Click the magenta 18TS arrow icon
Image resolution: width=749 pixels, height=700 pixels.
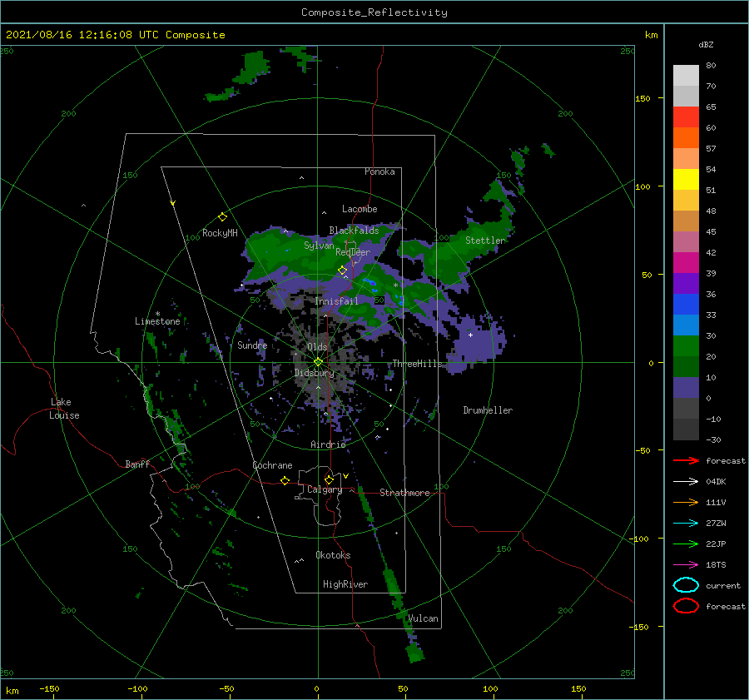point(686,565)
